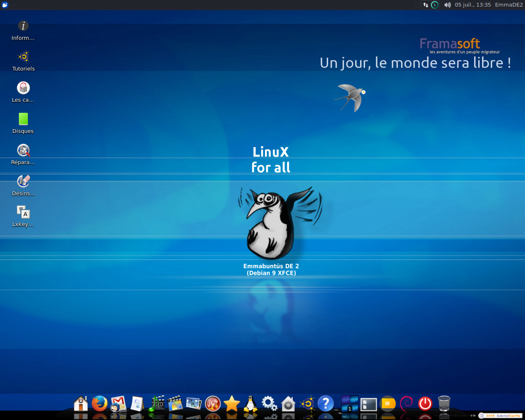The height and width of the screenshot is (420, 525).
Task: Open the trash can in dock
Action: point(444,404)
